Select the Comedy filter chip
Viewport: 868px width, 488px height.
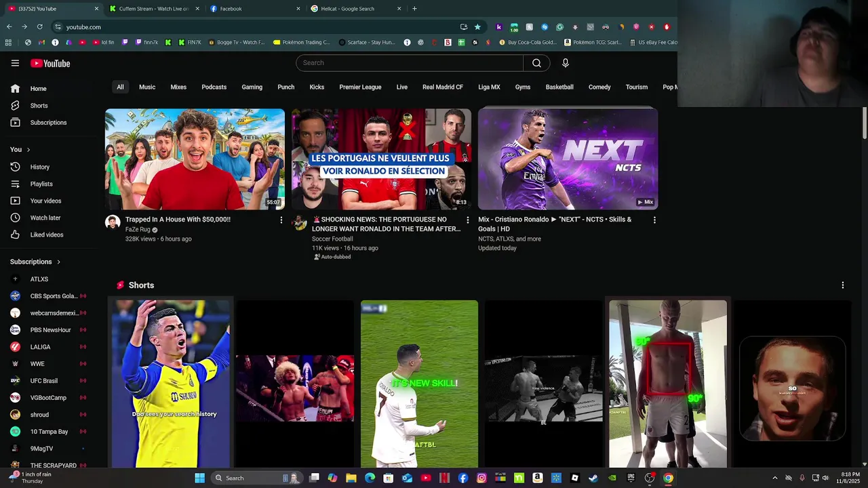coord(599,87)
